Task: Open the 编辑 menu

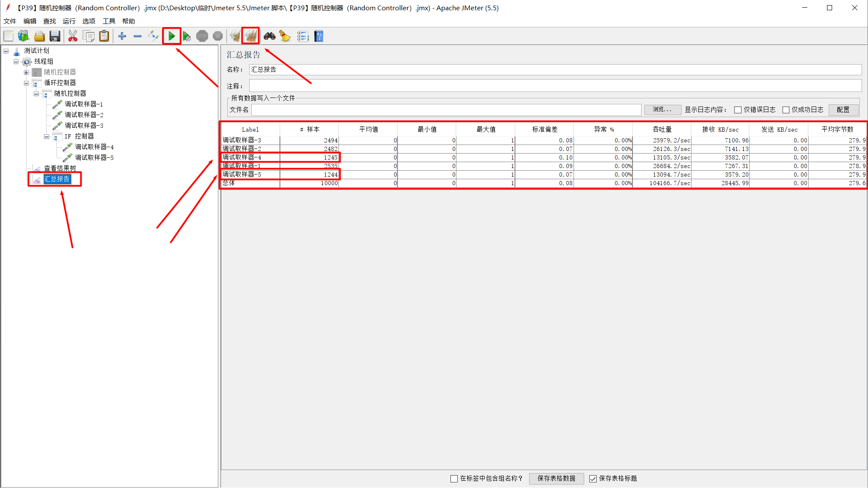Action: [x=30, y=21]
